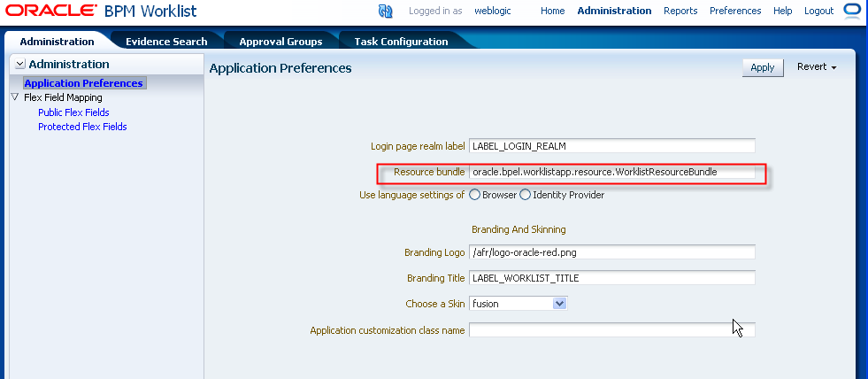Collapse the Administration side panel
Viewport: 868px width, 379px height.
coord(20,65)
